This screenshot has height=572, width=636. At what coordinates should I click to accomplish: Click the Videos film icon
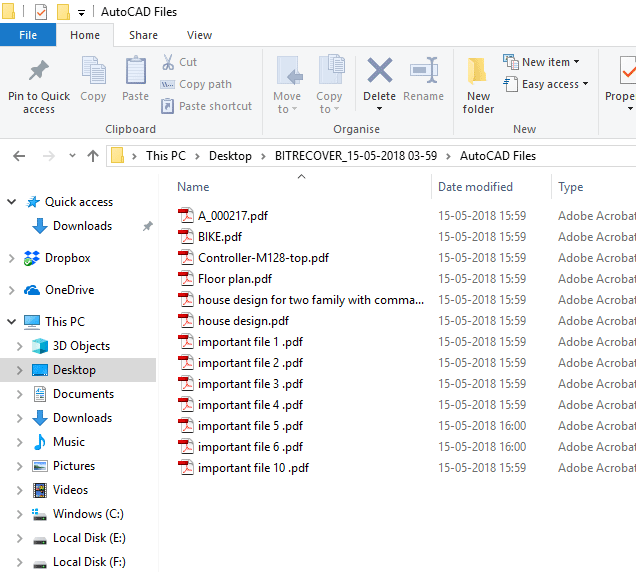(40, 490)
